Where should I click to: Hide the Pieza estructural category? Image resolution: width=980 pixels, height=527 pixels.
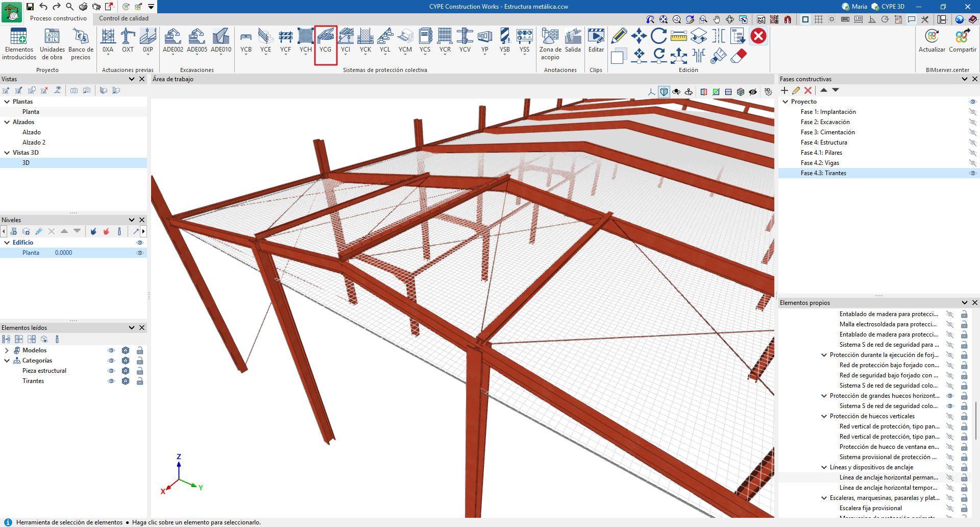coord(111,371)
